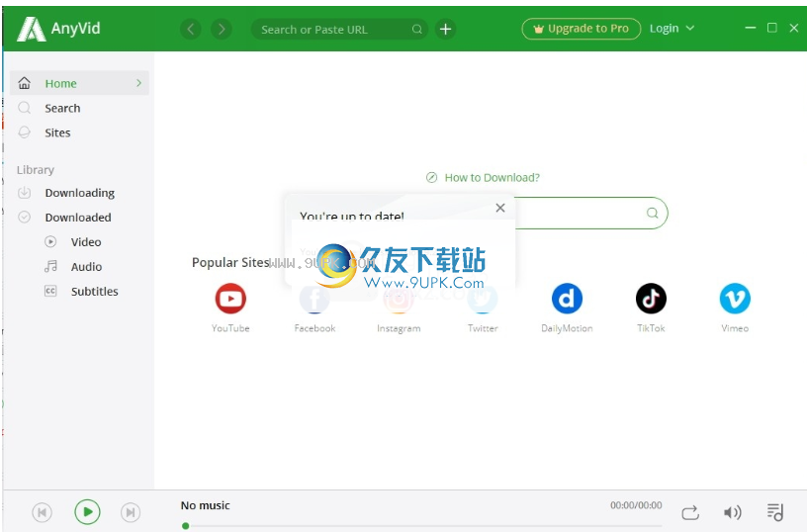The height and width of the screenshot is (532, 807).
Task: Click the 00:00/00:00 time display
Action: [636, 505]
